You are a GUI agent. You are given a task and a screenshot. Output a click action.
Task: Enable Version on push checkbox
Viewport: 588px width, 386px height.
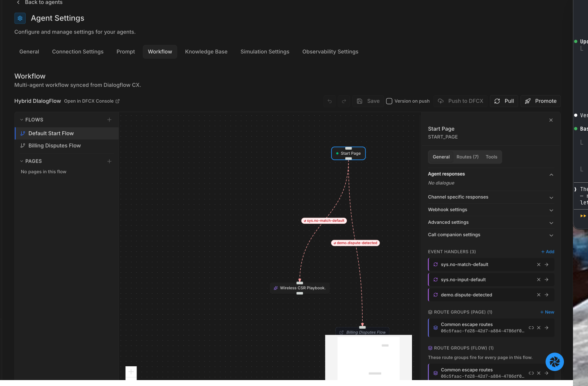pos(389,101)
